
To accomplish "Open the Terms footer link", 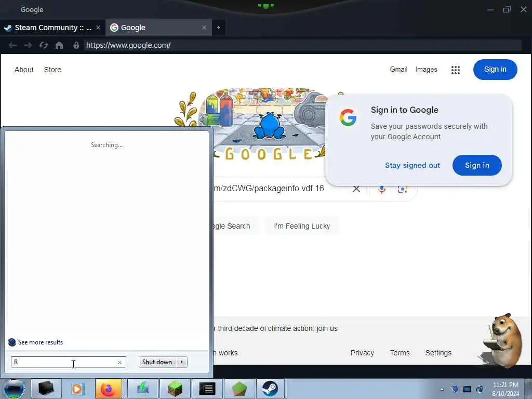I will click(x=400, y=353).
